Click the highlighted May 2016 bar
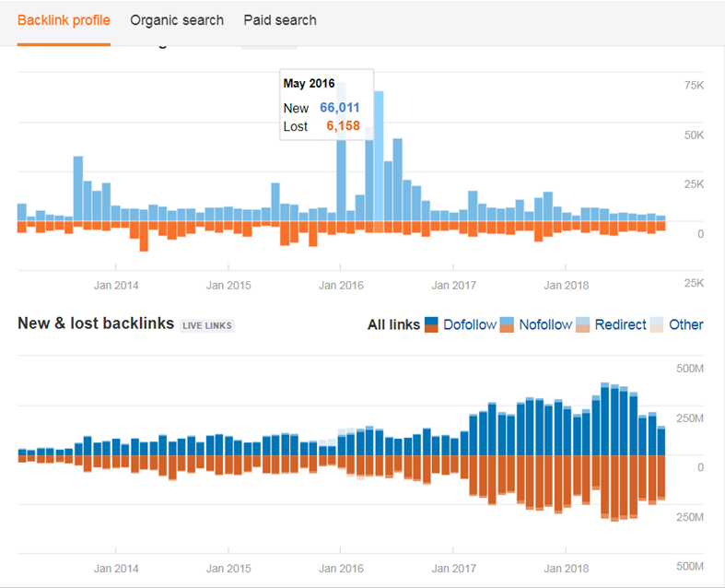This screenshot has width=725, height=588. point(379,157)
